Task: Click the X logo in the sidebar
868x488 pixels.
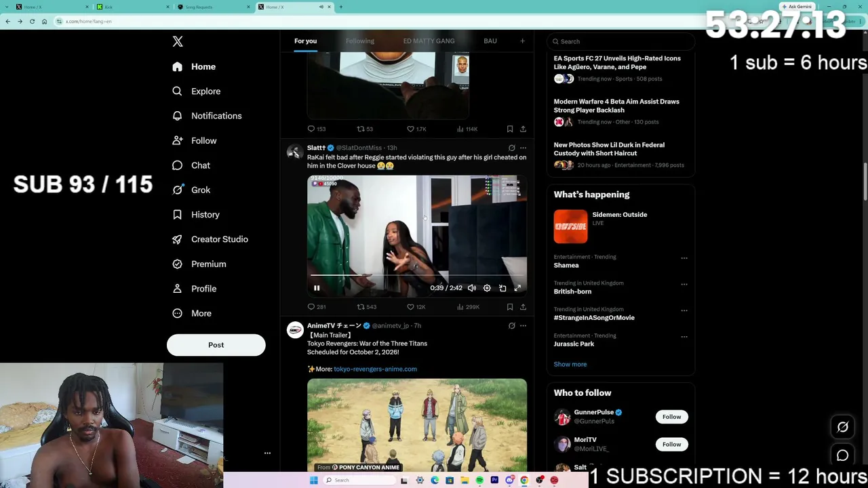Action: (178, 41)
